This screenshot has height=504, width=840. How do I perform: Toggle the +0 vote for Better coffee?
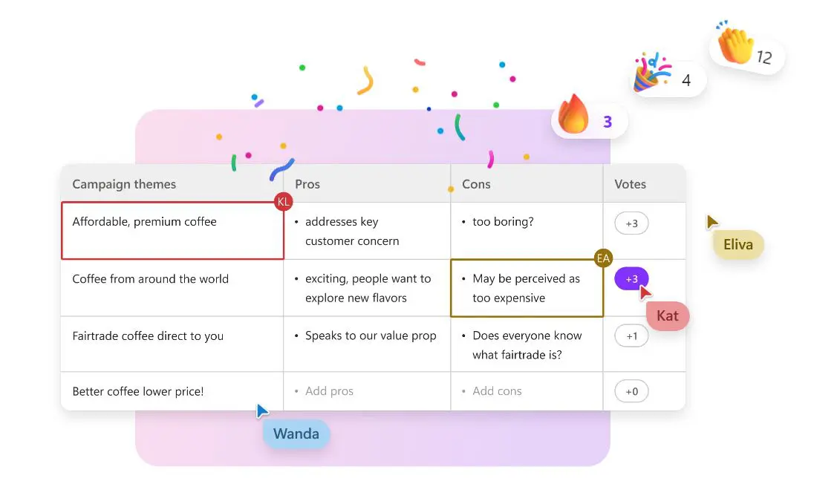click(631, 391)
